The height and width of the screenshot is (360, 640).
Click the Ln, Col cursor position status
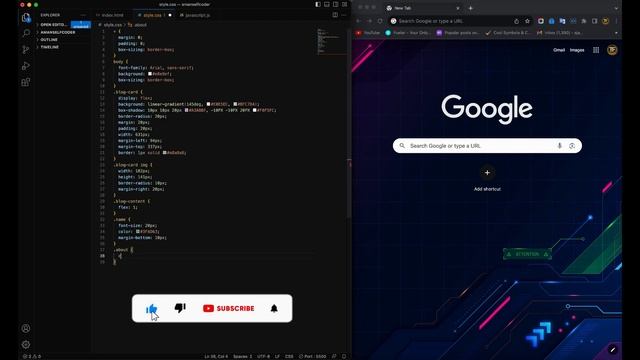pos(216,356)
